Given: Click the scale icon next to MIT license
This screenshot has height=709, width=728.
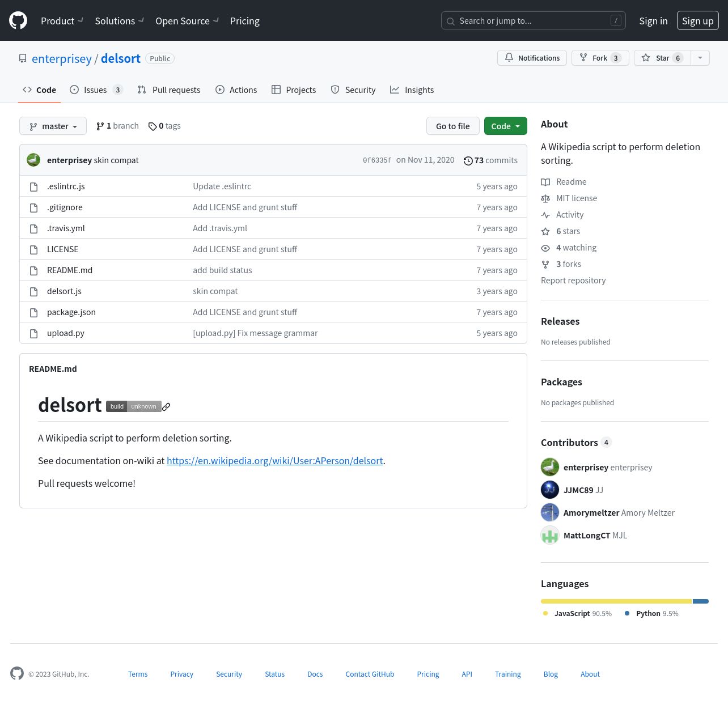Looking at the screenshot, I should [545, 198].
